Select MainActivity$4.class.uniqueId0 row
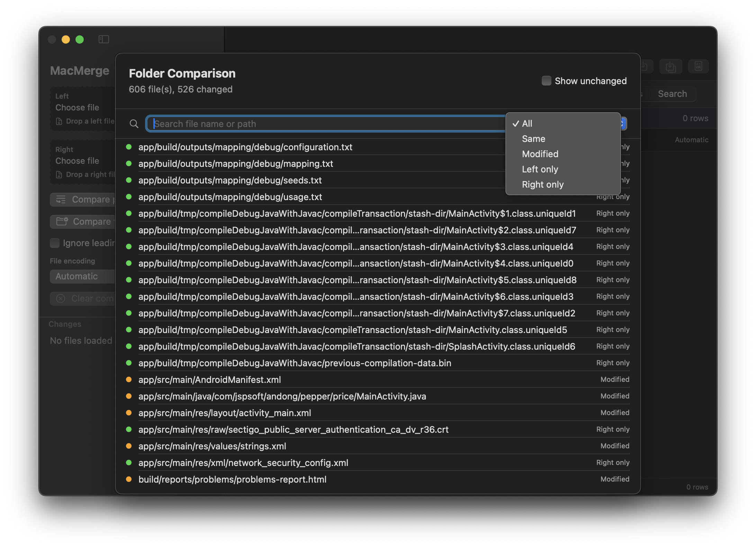 tap(378, 263)
